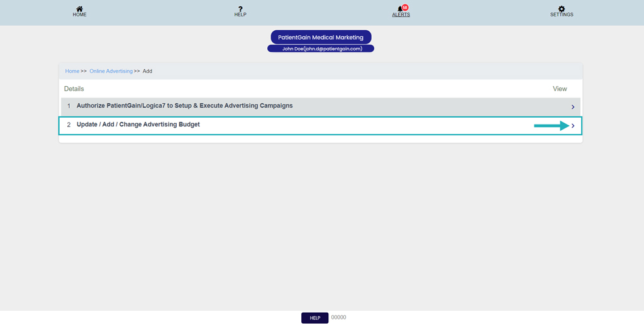The image size is (644, 324).
Task: Go to Home via the breadcrumb link
Action: tap(72, 71)
